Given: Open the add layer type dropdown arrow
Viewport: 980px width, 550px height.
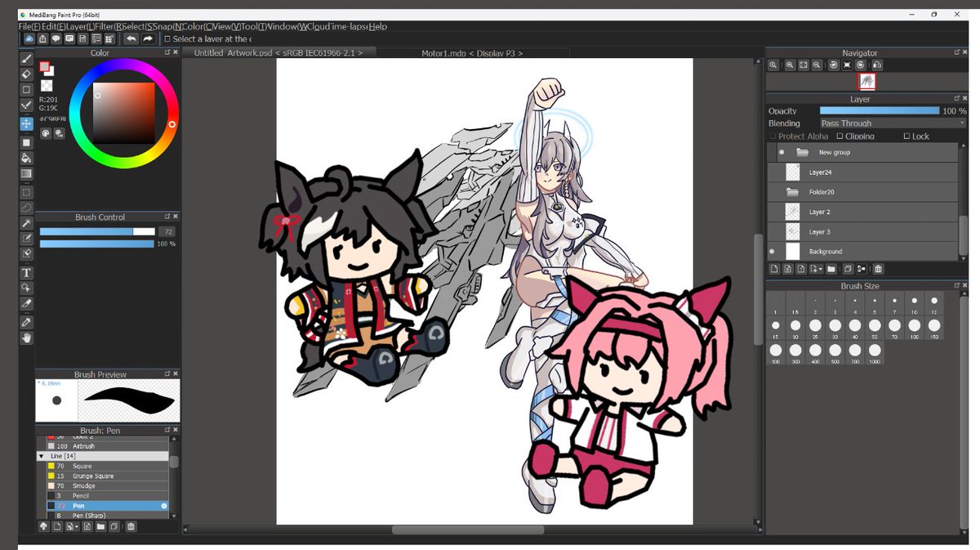Looking at the screenshot, I should (x=821, y=268).
